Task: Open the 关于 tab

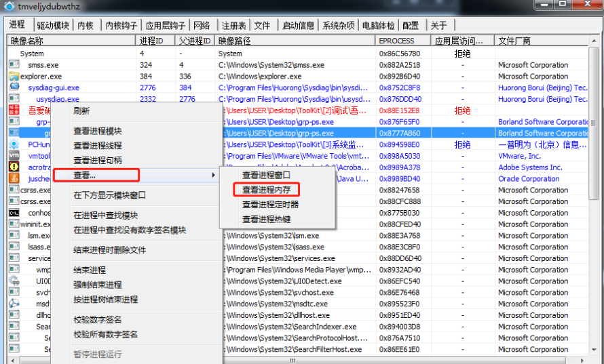Action: [438, 25]
